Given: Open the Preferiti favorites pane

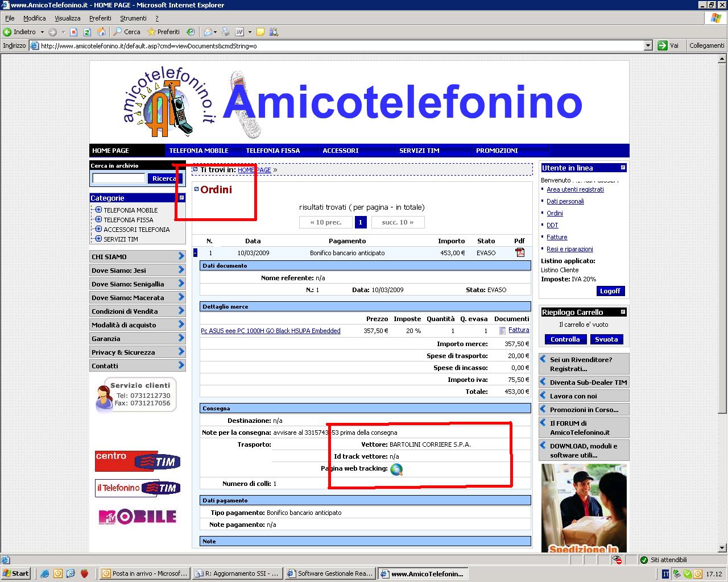Looking at the screenshot, I should coord(163,32).
